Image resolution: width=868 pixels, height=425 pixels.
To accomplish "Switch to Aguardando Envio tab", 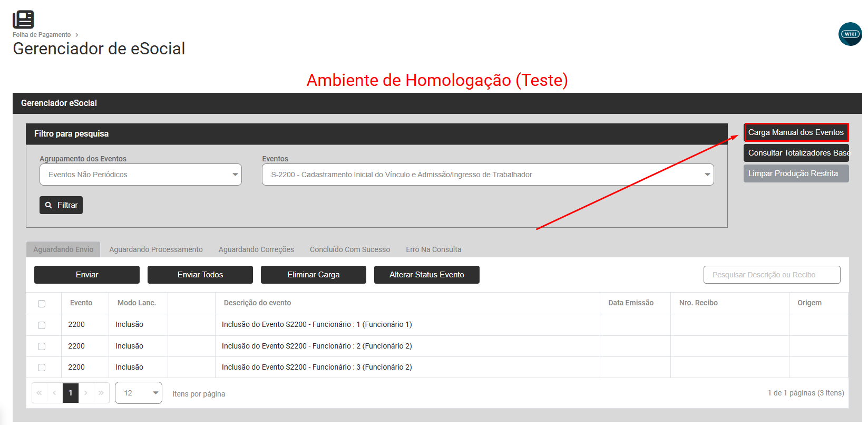I will (63, 249).
